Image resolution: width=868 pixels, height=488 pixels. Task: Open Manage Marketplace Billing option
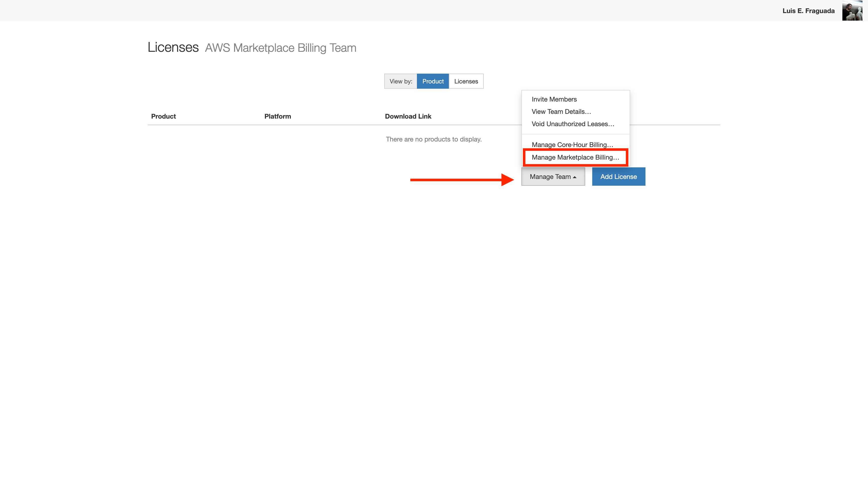pyautogui.click(x=575, y=157)
